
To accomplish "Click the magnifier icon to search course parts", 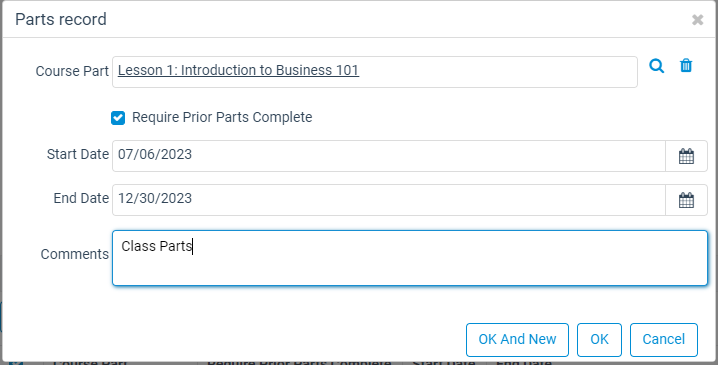I will [x=657, y=66].
